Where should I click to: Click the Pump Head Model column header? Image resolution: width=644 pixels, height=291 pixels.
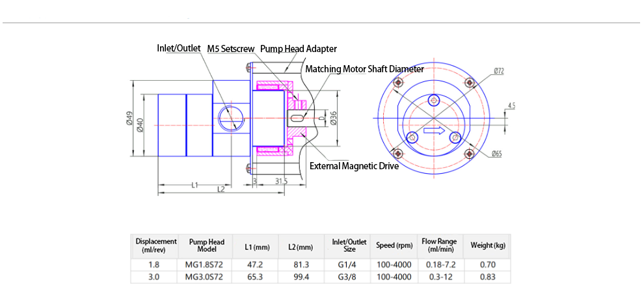[x=206, y=245]
